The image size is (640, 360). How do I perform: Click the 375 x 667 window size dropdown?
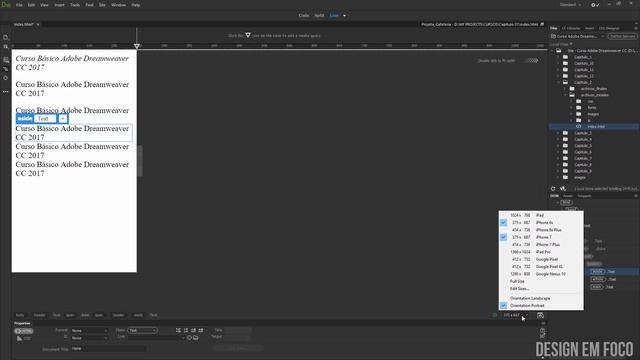[515, 315]
